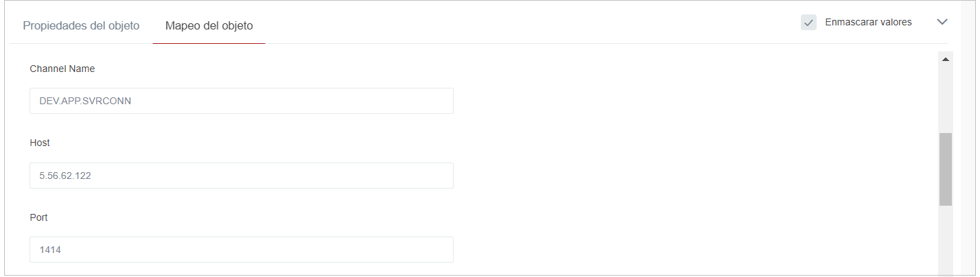980x277 pixels.
Task: Click the Enmascarar valores label text
Action: point(868,22)
